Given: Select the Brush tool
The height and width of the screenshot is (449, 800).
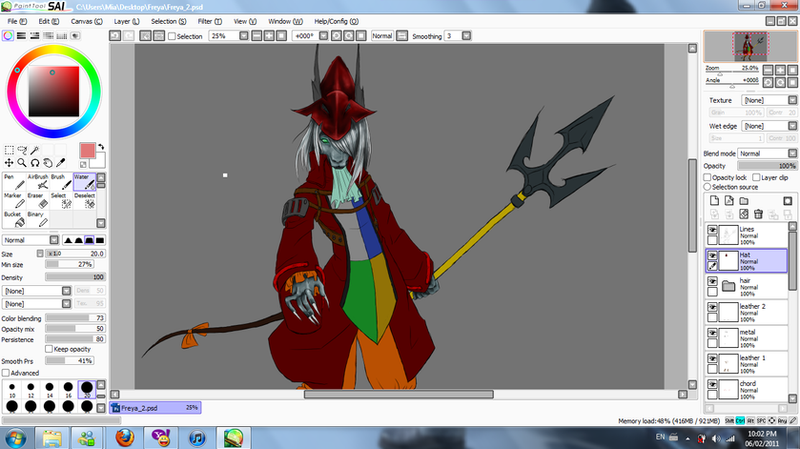Looking at the screenshot, I should (x=61, y=182).
